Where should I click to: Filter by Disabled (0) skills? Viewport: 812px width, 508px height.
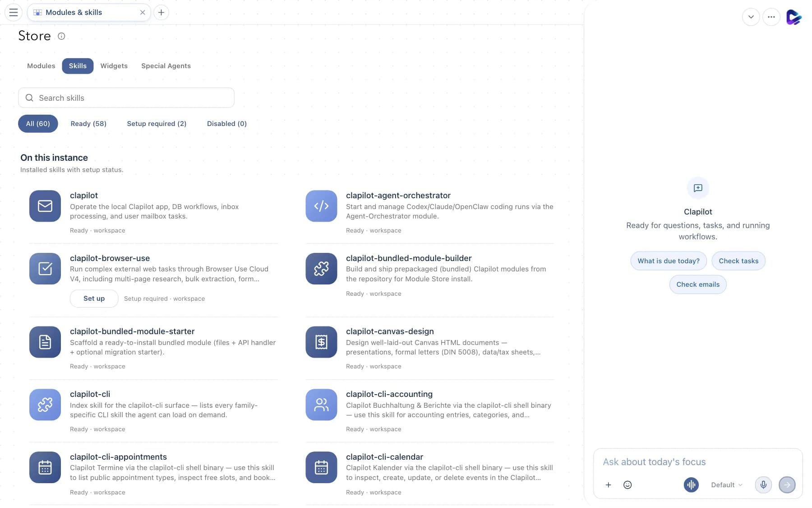pyautogui.click(x=227, y=124)
